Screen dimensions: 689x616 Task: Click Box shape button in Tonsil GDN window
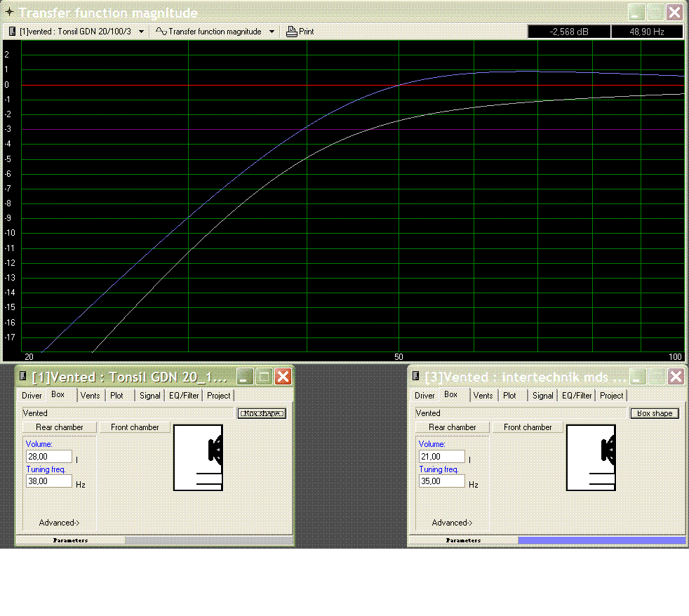pos(262,413)
